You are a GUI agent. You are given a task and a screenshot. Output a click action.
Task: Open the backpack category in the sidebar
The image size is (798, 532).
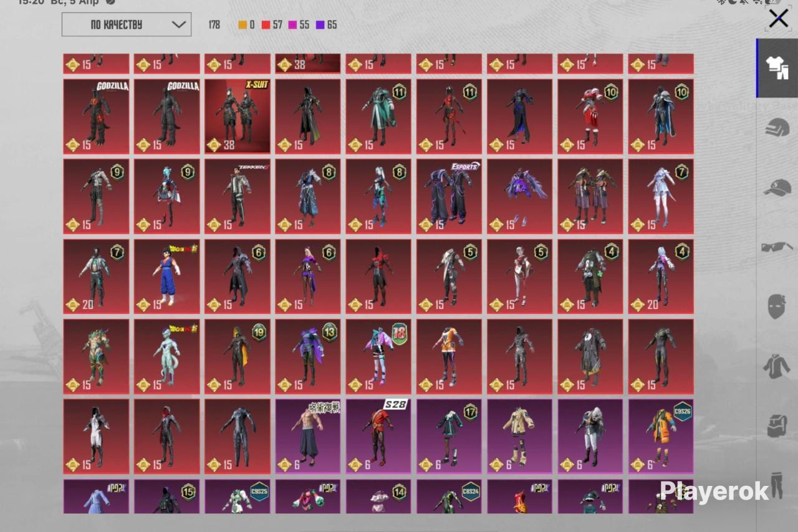(x=777, y=426)
